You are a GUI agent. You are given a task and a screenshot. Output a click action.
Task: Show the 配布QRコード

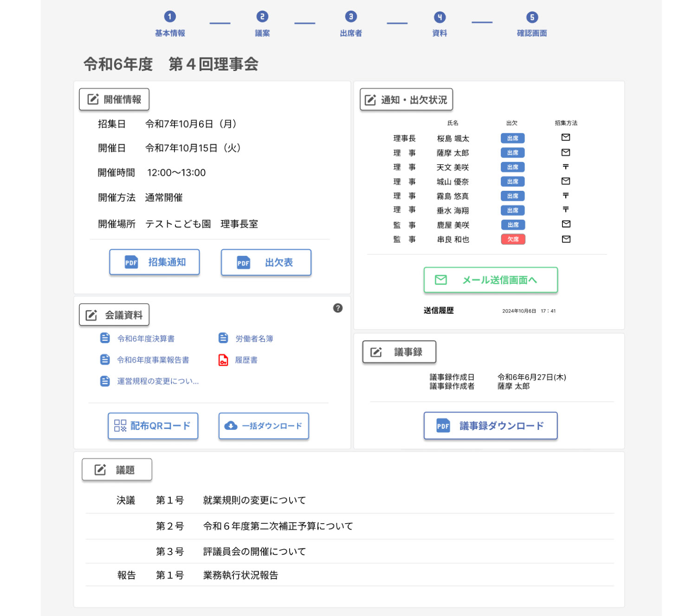click(153, 426)
